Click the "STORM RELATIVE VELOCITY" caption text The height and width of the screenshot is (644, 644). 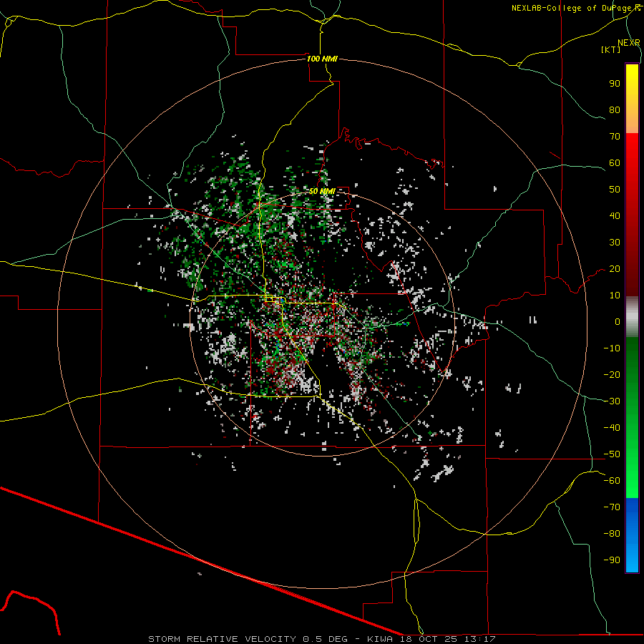(x=222, y=639)
